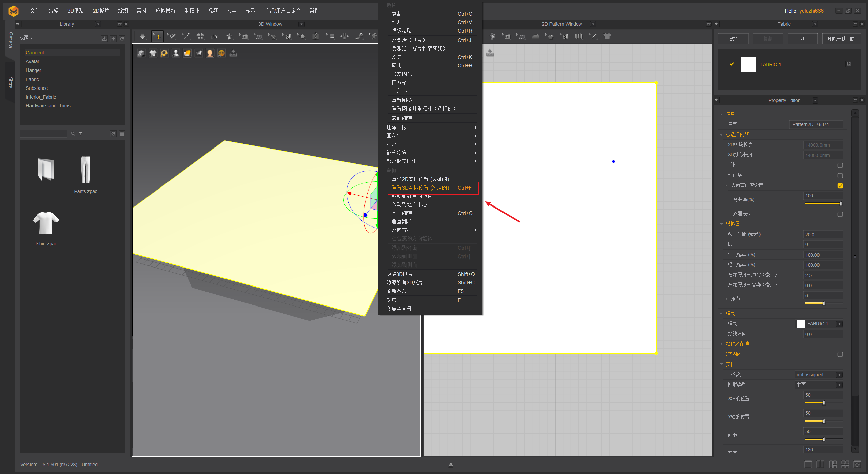Click the 删除未使用的 button
Screen dimensions: 868x474
coord(841,39)
